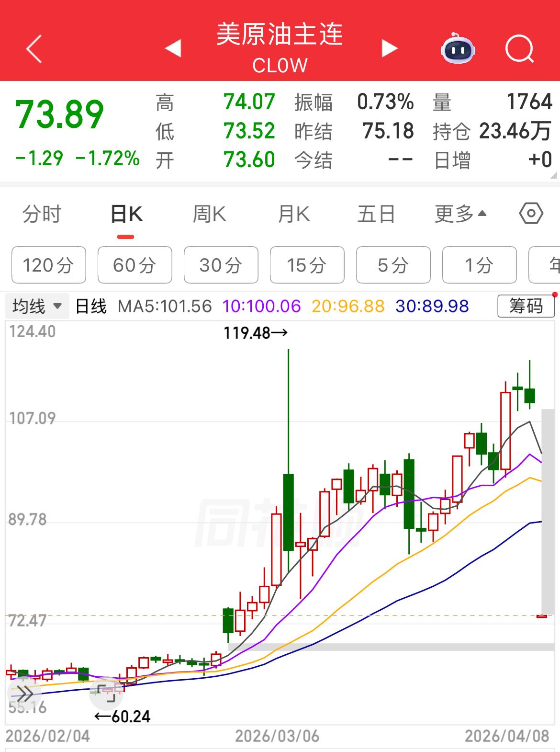This screenshot has height=752, width=560.
Task: Tap the 2026/04/08 date label
Action: 507,736
